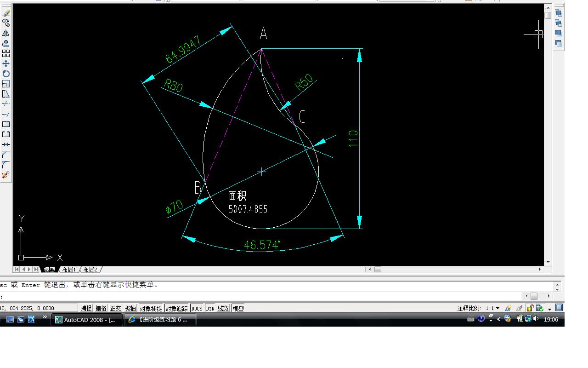Screen dimensions: 588x368
Task: Show hidden tray icons chevron
Action: (499, 319)
